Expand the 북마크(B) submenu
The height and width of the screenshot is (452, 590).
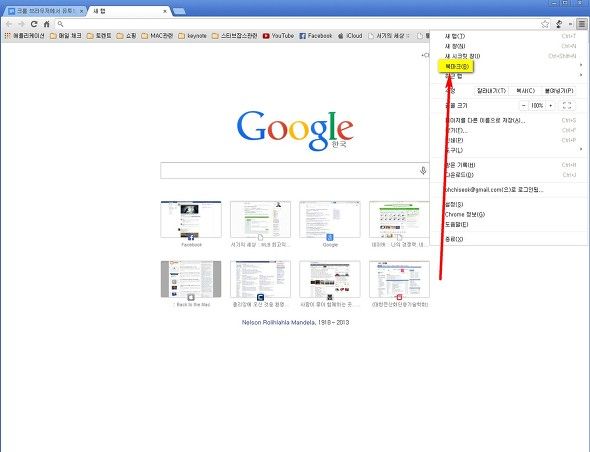point(509,66)
